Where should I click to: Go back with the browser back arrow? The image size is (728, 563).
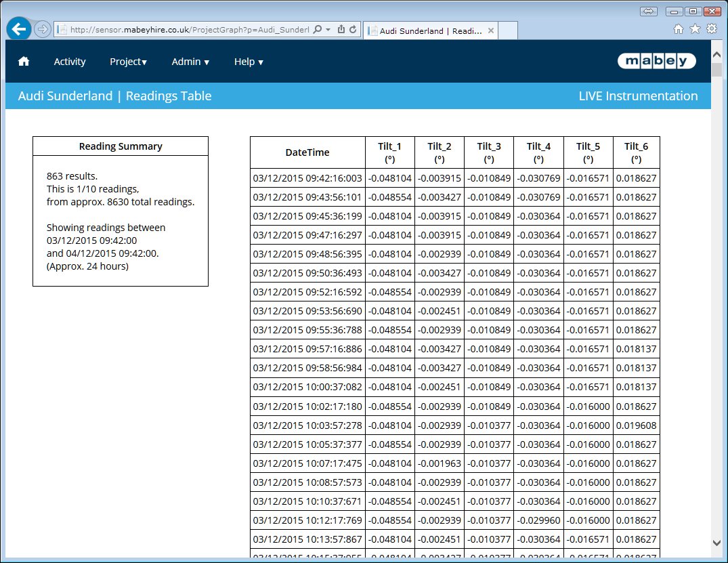point(19,29)
